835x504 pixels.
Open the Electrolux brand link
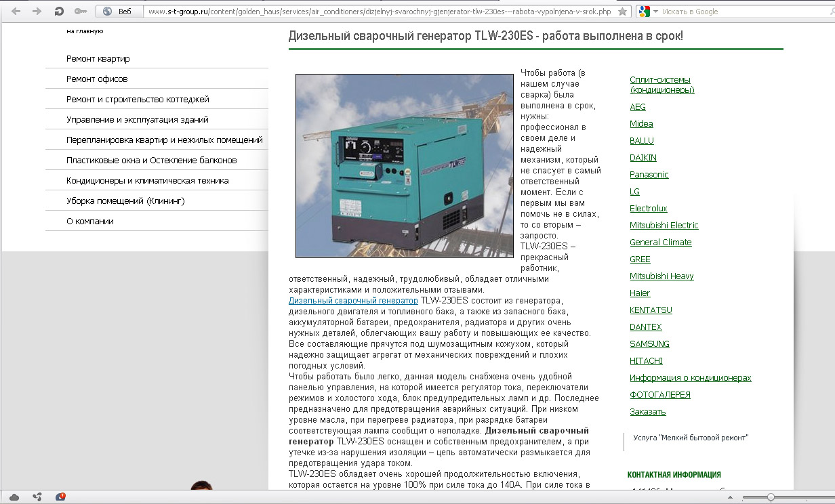tap(649, 209)
